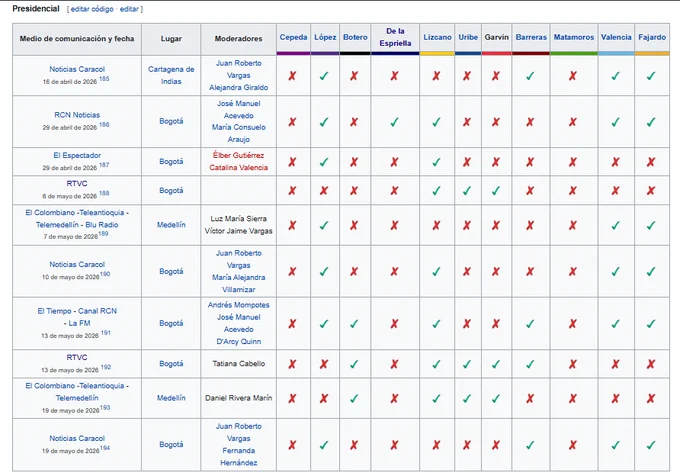Click Lizcano's red X in the 19 de mayo Noticias Caracol row
Viewport: 680px width, 476px height.
(x=436, y=445)
